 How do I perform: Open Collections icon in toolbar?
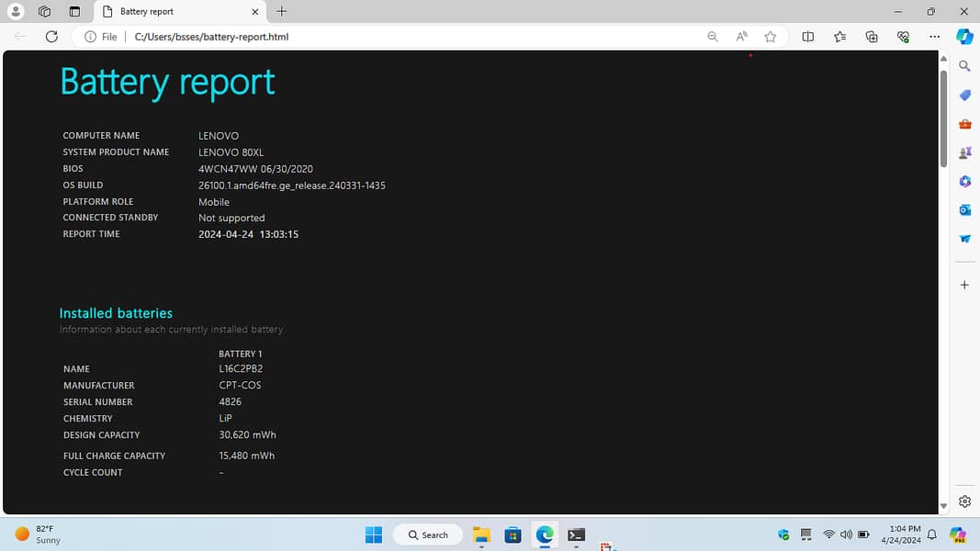coord(872,37)
